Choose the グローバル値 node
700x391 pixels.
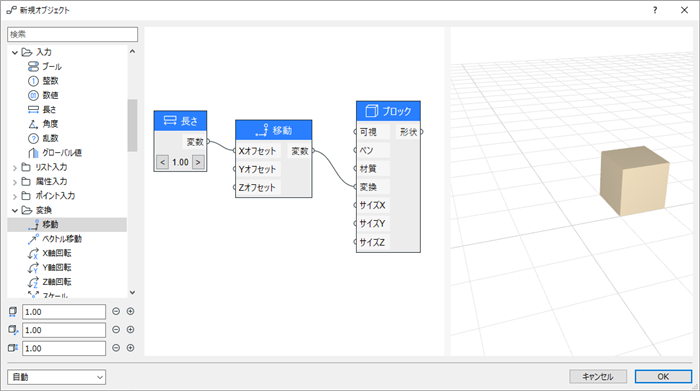tap(55, 153)
